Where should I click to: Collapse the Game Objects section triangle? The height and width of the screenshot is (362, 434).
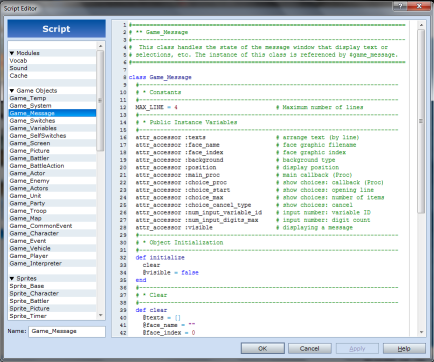pyautogui.click(x=12, y=91)
